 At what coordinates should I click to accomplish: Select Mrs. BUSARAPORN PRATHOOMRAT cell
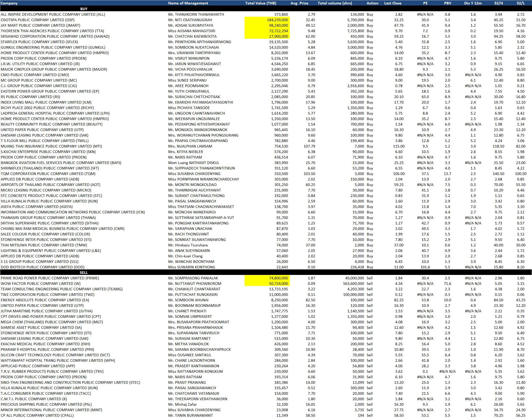tap(199, 322)
